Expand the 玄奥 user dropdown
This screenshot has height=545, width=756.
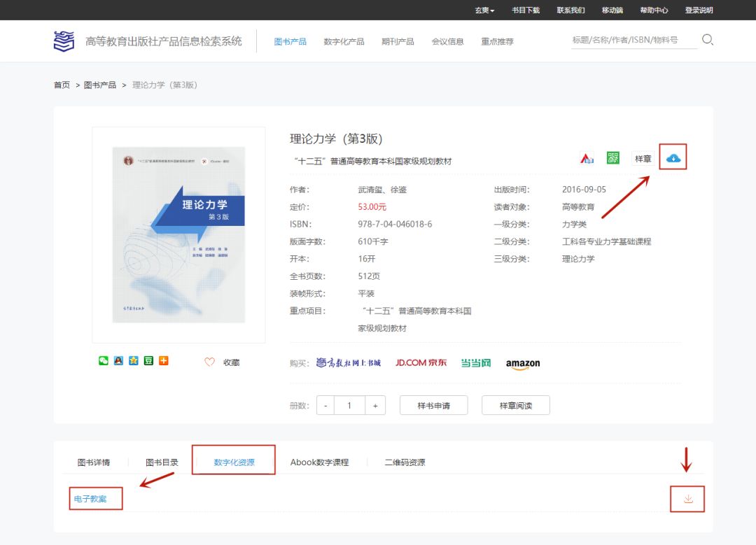point(484,10)
